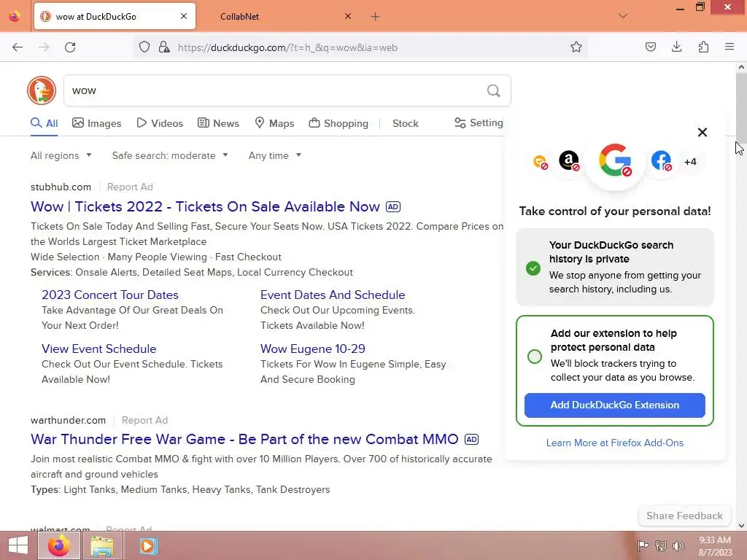Open the Firefox hamburger menu

[x=729, y=47]
